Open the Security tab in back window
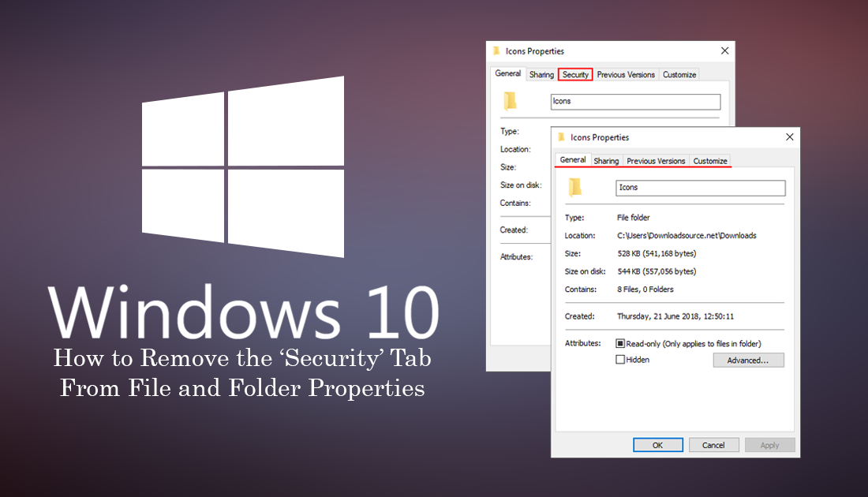 coord(575,74)
